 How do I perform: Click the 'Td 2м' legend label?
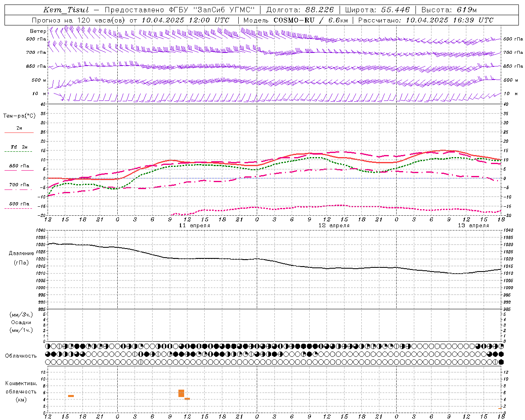(x=19, y=147)
